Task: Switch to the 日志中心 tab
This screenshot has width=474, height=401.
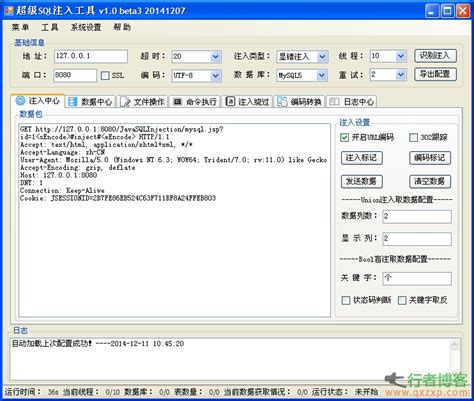Action: [352, 102]
